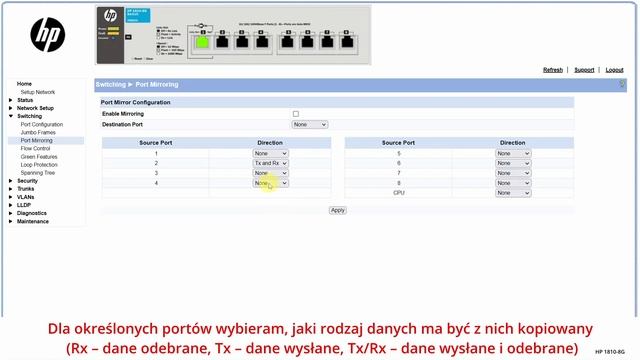
Task: Open the Direction dropdown for source port 3
Action: (x=271, y=173)
